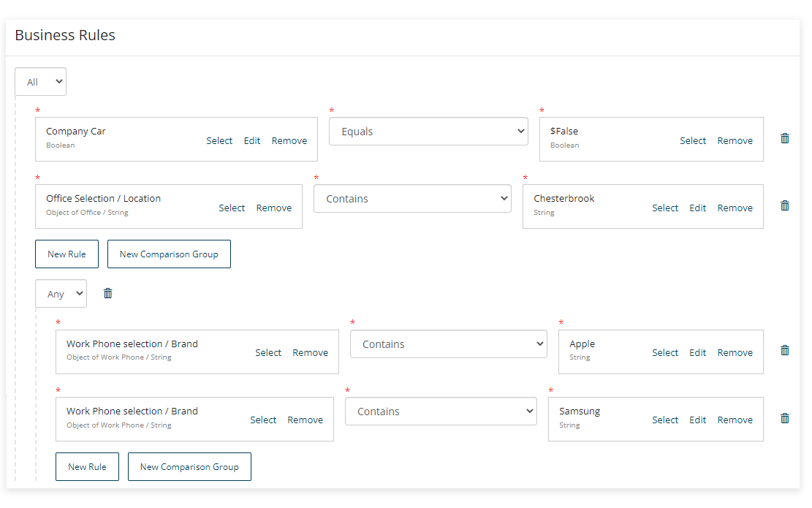Image resolution: width=812 pixels, height=508 pixels.
Task: Select a field for Work Phone selection Brand
Action: [268, 352]
